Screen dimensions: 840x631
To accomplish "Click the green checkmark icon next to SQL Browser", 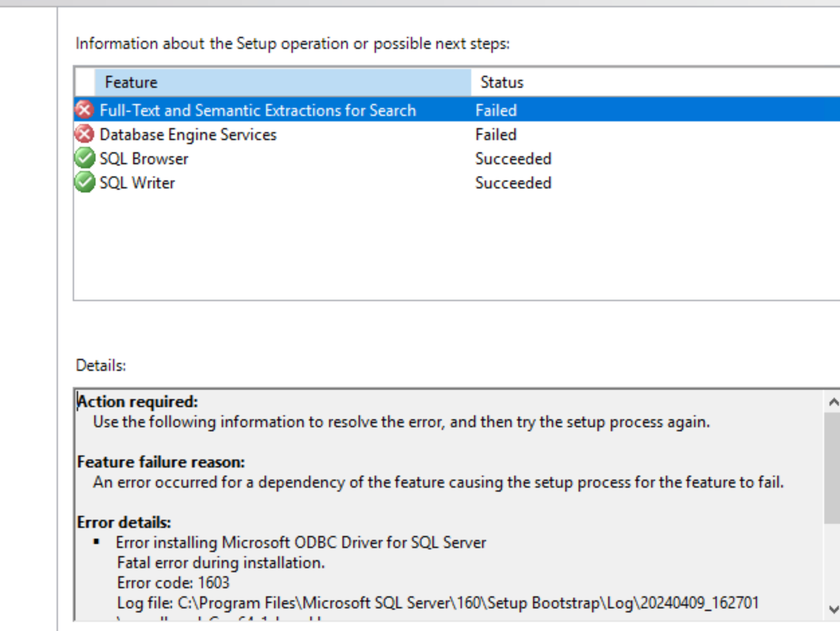I will tap(84, 158).
